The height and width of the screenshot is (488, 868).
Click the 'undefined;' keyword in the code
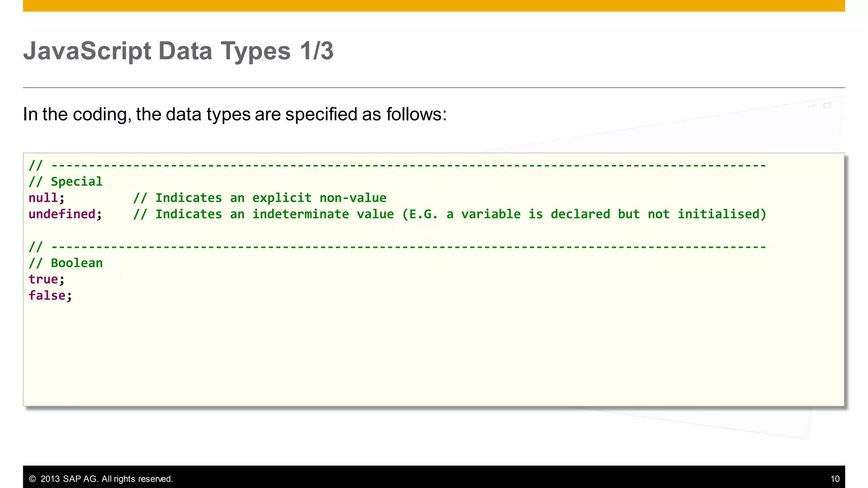coord(65,214)
